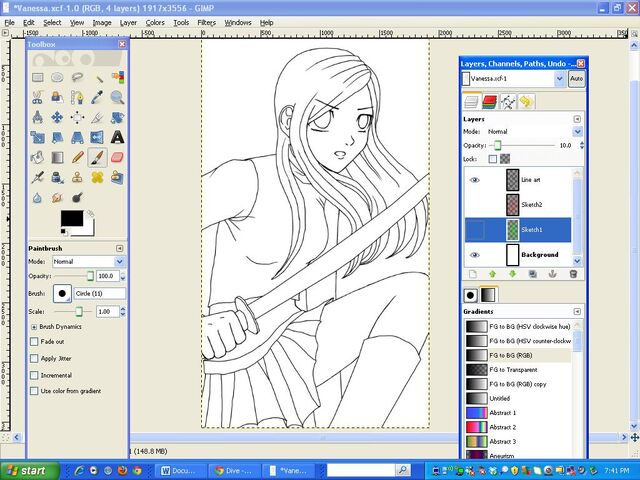Enable the Fade out option
640x480 pixels.
tap(34, 342)
